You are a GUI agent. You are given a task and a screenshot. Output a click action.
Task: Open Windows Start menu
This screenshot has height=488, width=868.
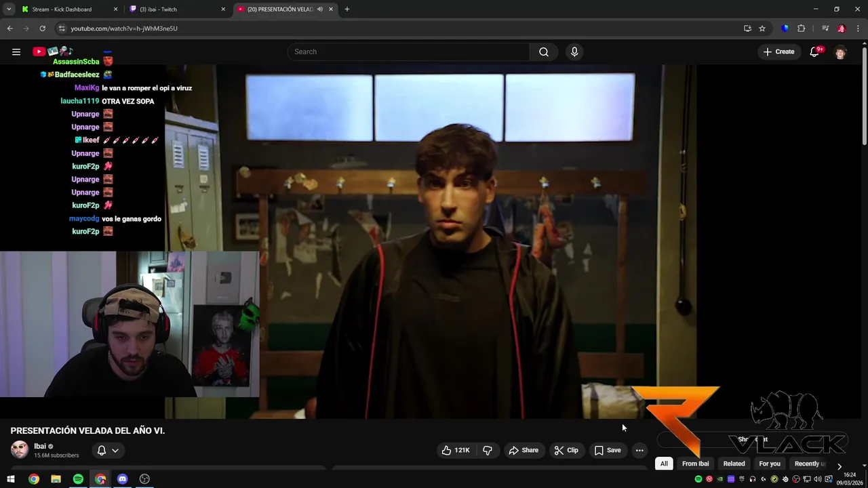click(11, 479)
